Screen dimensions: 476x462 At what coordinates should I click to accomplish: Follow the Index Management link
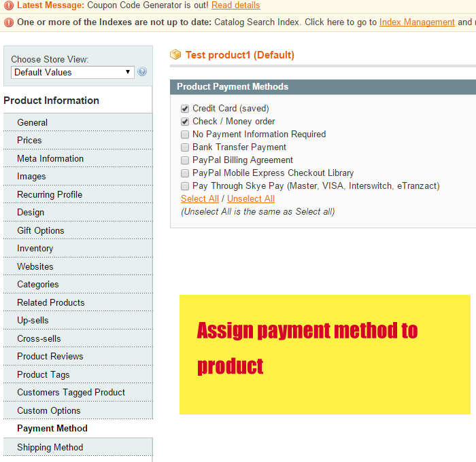(x=417, y=22)
